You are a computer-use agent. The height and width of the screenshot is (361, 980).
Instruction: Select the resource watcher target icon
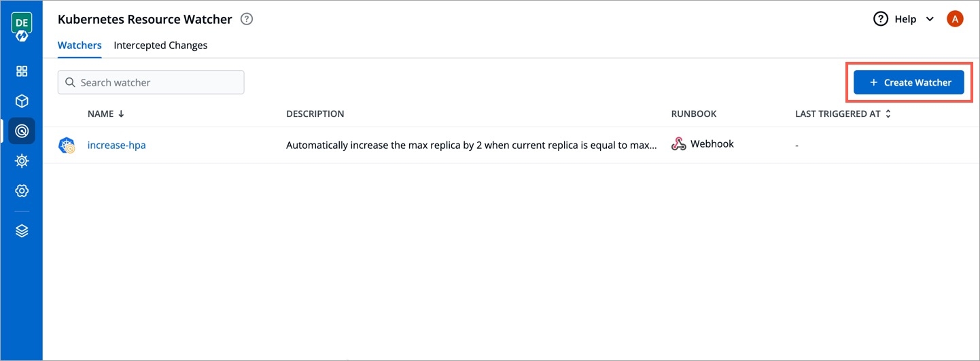[x=22, y=131]
